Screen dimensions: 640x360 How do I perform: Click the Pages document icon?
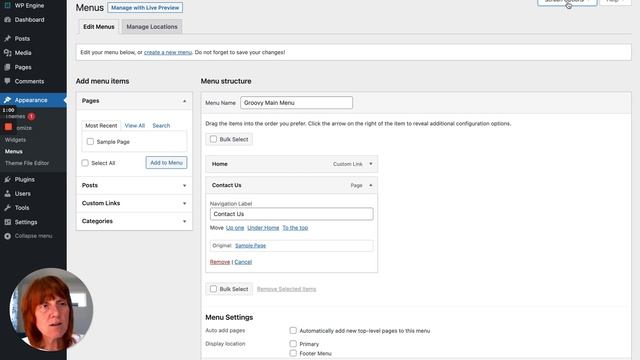(7, 67)
